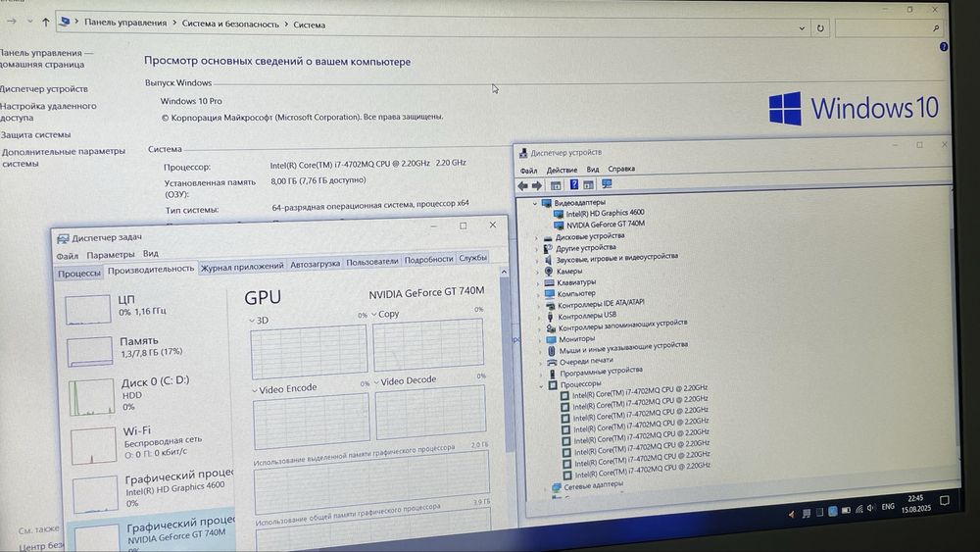Click the Forward arrow in Device Manager toolbar
This screenshot has height=552, width=980.
[x=536, y=185]
